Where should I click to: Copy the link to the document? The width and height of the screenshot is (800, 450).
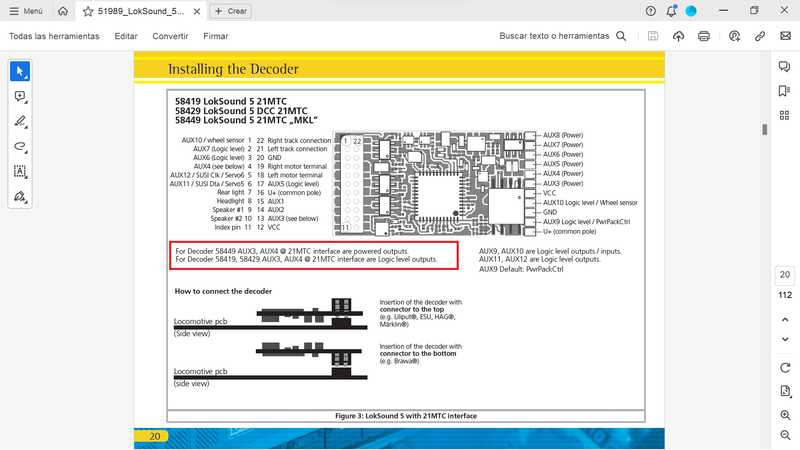click(760, 36)
